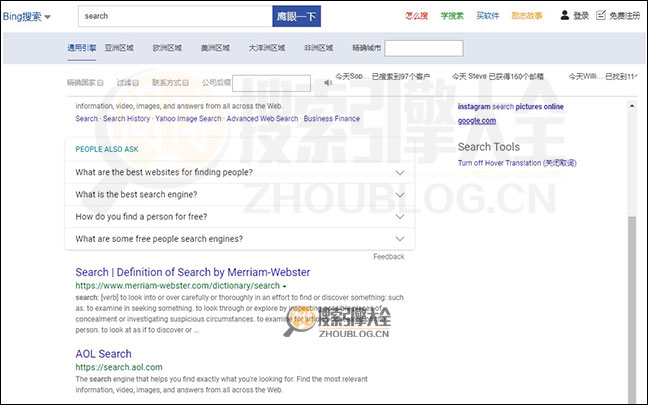
Task: Toggle the 过滤 checkbox
Action: click(136, 83)
